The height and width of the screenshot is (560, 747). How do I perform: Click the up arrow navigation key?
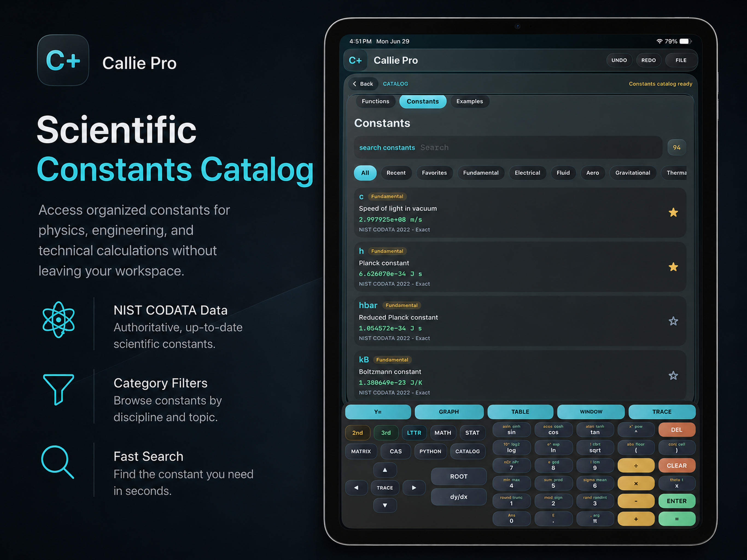tap(385, 470)
